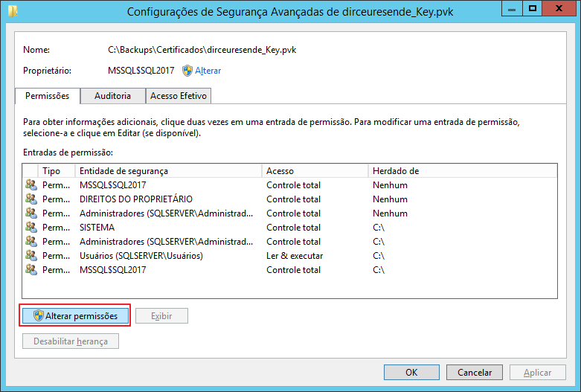Click the DIREITOS DO PROPRIETÁRIO row user icon
This screenshot has height=392, width=581.
(31, 199)
